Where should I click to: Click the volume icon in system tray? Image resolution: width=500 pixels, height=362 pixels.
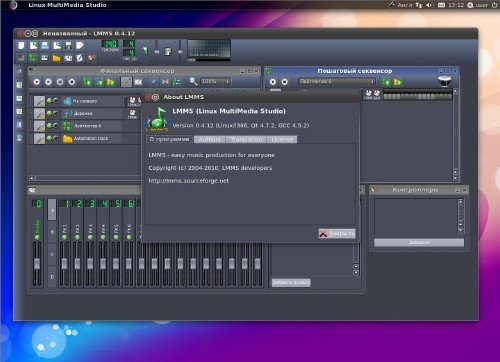click(x=429, y=5)
